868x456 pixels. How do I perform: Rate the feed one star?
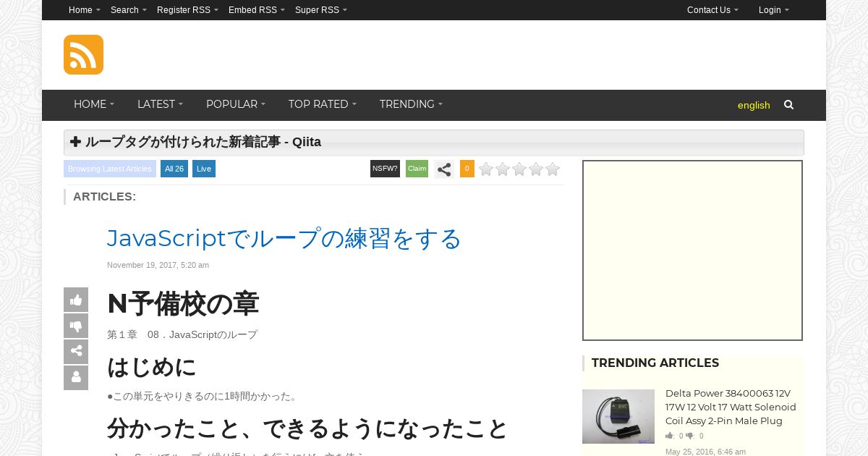point(486,169)
